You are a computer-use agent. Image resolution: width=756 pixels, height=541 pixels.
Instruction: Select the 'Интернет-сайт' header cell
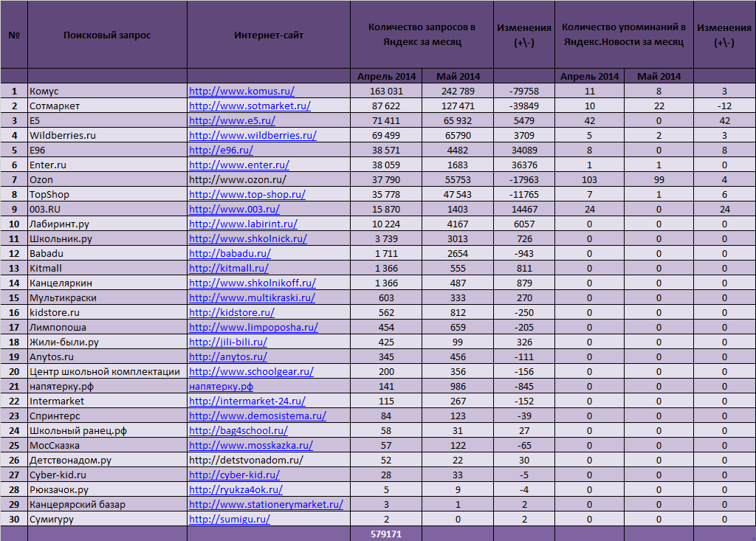pos(269,35)
